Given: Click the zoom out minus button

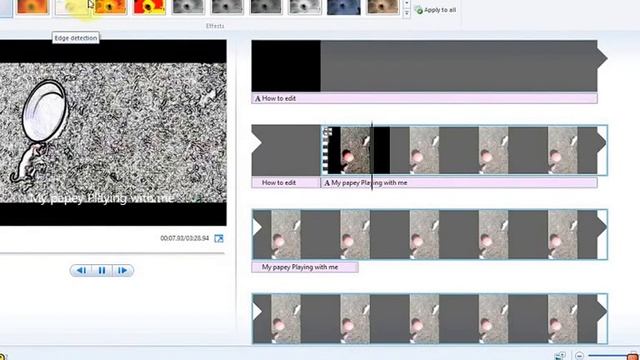Looking at the screenshot, I should pos(579,356).
